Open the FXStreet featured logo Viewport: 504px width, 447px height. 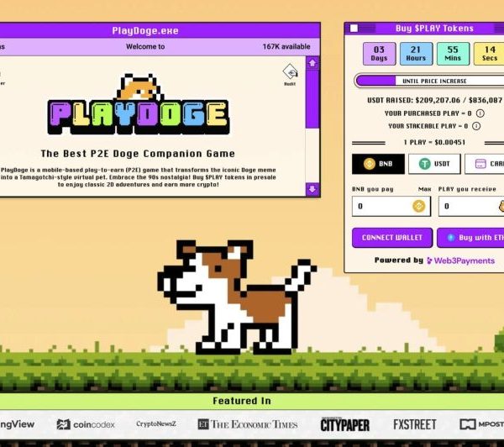(x=415, y=424)
